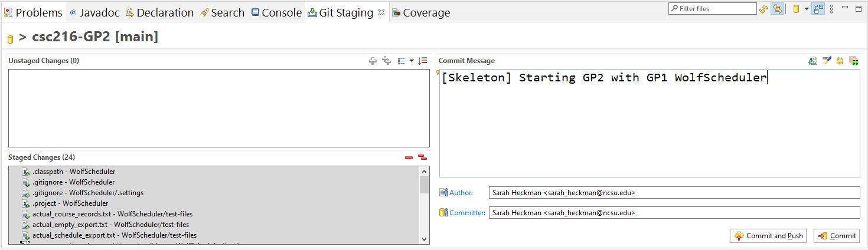Switch to the Search tab
The image size is (868, 250).
point(222,12)
